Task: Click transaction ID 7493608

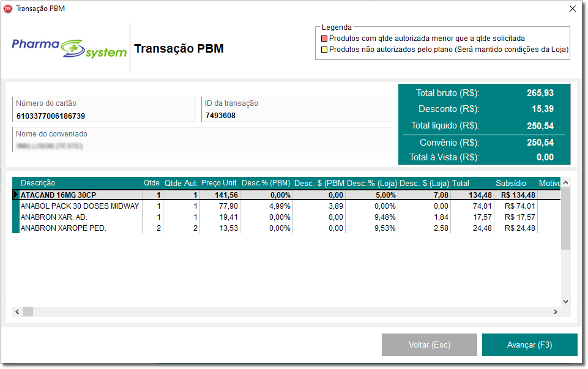Action: (x=220, y=116)
